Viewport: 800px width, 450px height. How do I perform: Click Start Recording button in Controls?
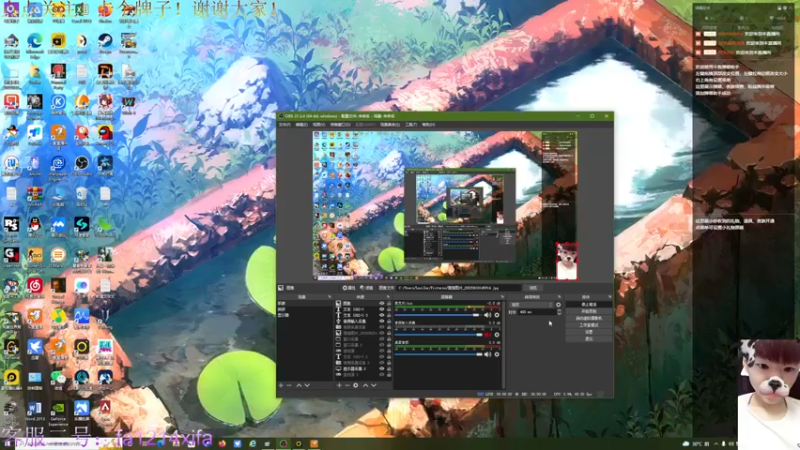(589, 311)
